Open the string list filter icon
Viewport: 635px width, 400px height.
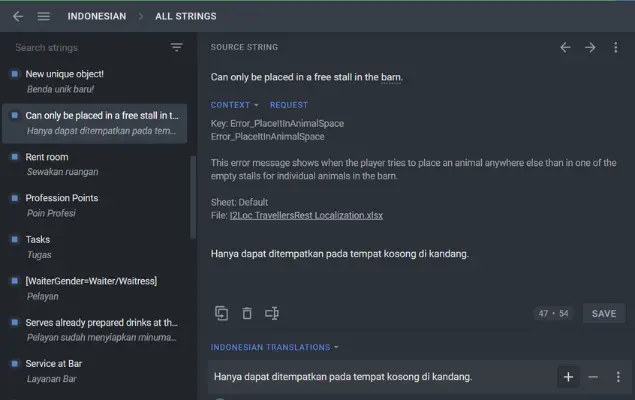(x=177, y=47)
